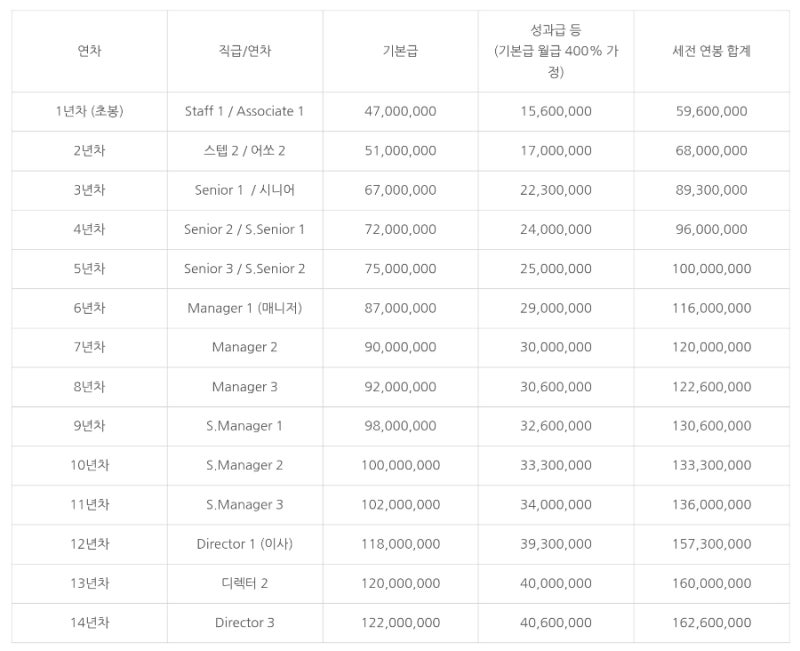This screenshot has width=800, height=651.
Task: Select the 기본급 header cell
Action: [401, 51]
